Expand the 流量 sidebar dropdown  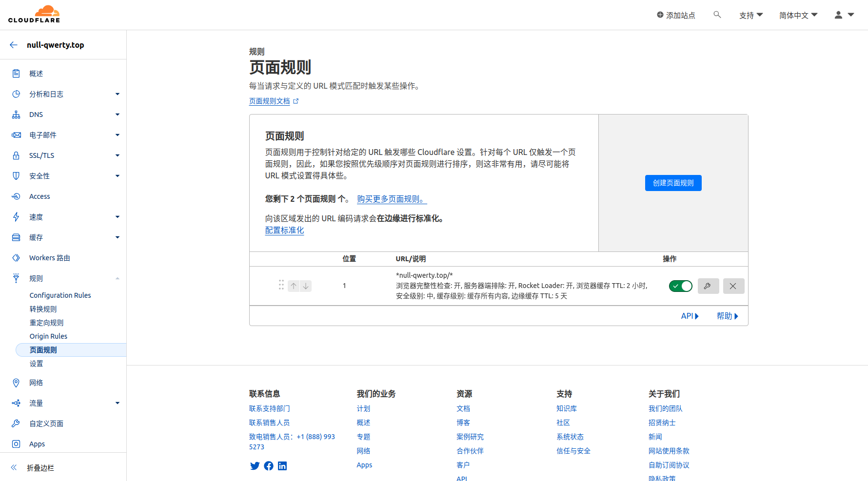(x=117, y=403)
